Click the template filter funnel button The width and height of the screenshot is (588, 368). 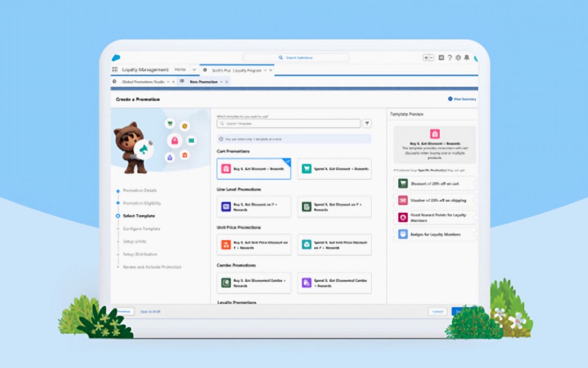tap(367, 124)
